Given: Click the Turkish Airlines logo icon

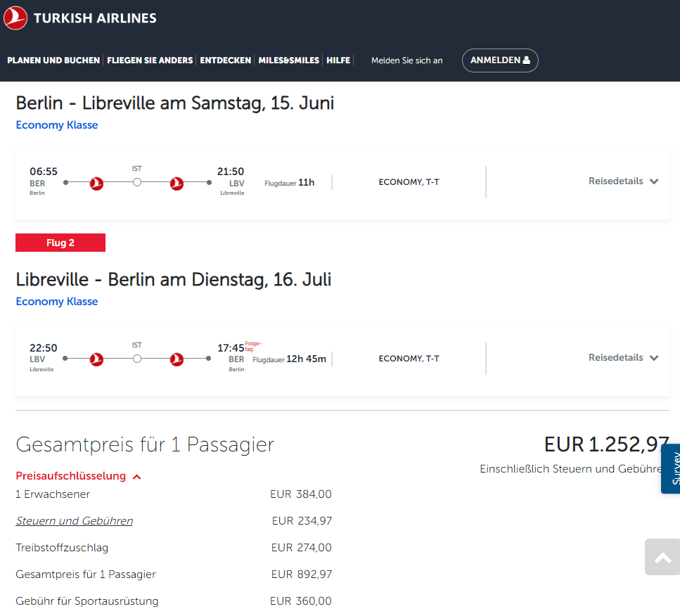Looking at the screenshot, I should coord(15,18).
